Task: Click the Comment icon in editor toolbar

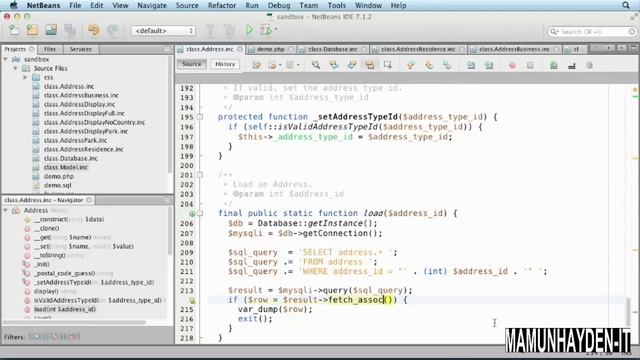Action: click(x=554, y=65)
